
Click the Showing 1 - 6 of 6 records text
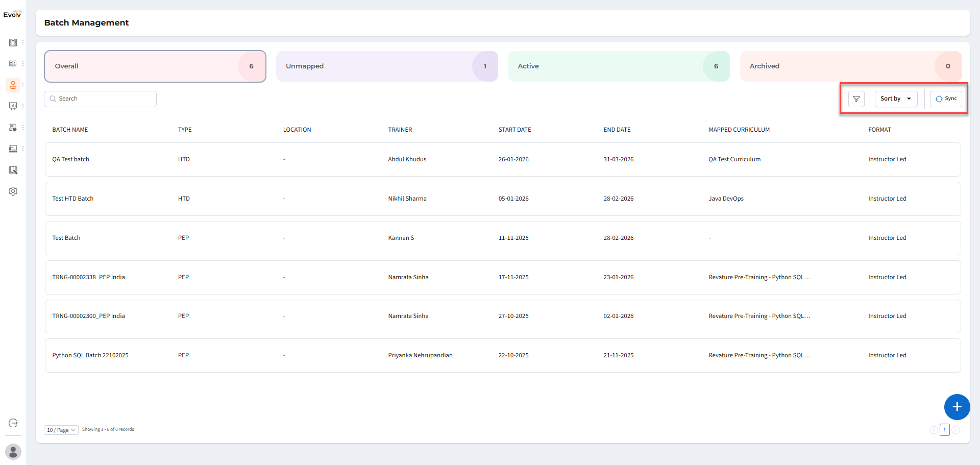108,430
